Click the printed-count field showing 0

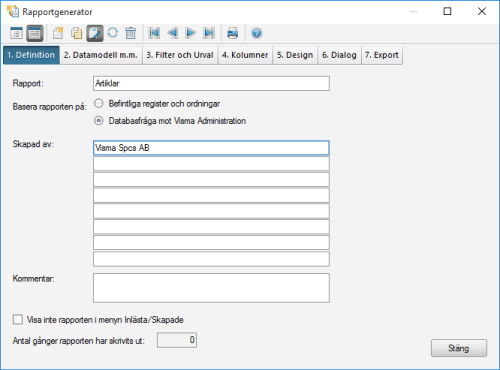(177, 340)
